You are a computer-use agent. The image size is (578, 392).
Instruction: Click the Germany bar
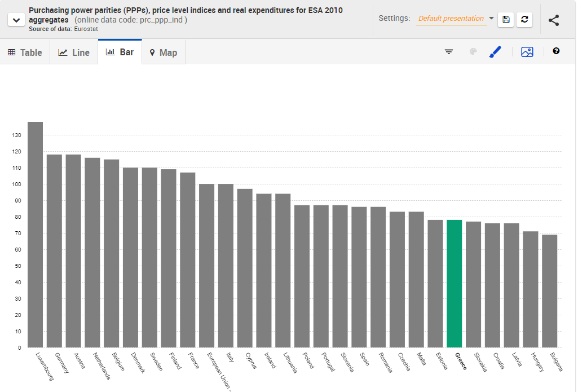(x=54, y=251)
